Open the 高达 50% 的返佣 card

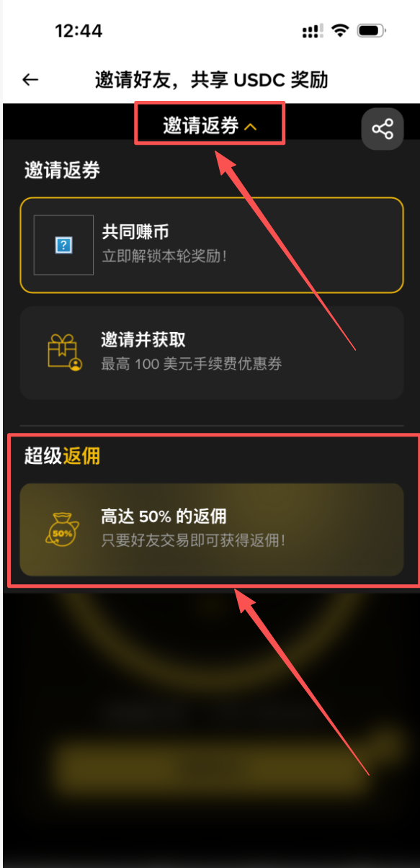click(212, 529)
